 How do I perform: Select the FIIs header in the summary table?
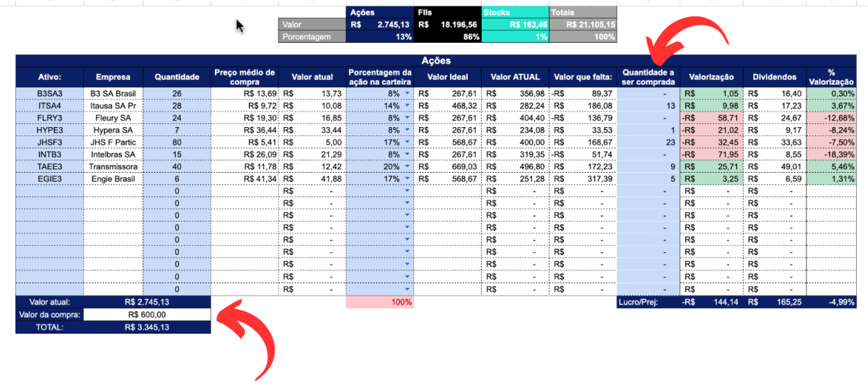[x=447, y=12]
